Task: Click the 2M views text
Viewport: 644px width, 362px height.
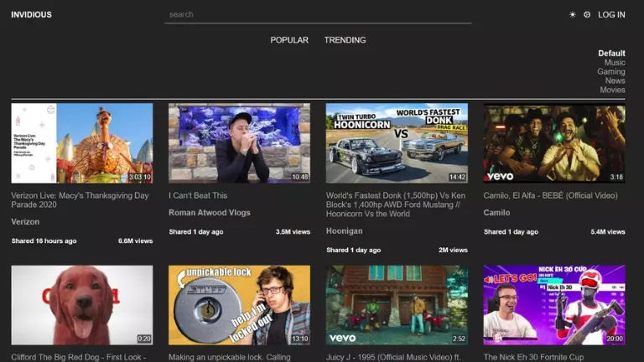Action: pos(453,250)
